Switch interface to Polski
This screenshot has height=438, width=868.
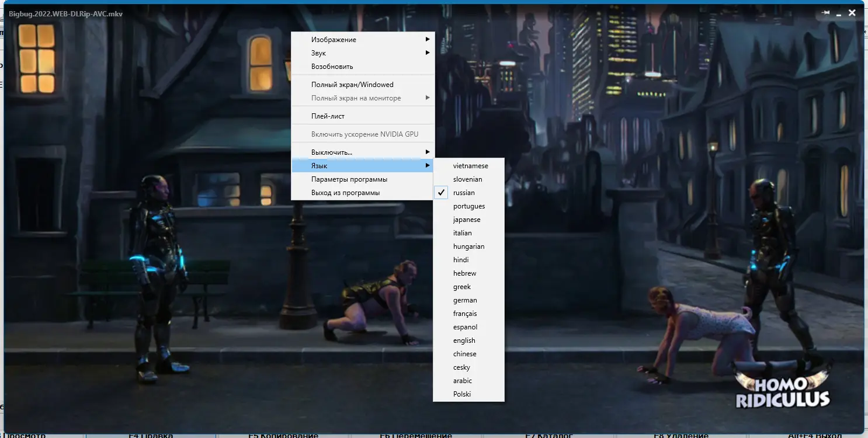tap(468, 394)
